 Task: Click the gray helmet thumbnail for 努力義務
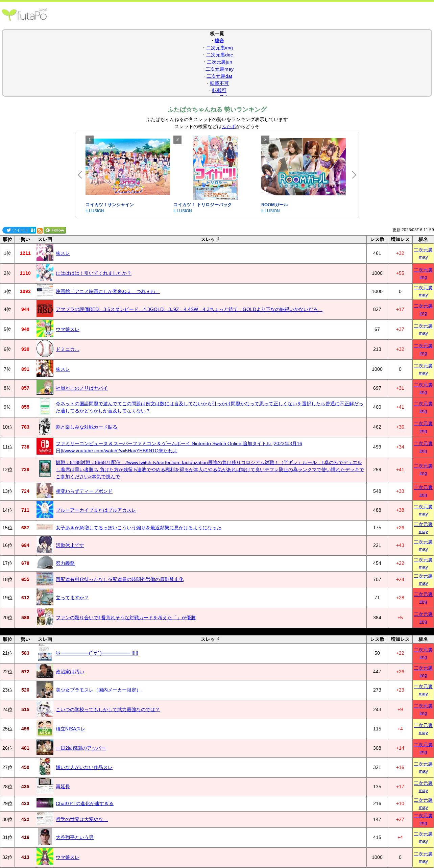point(45,563)
